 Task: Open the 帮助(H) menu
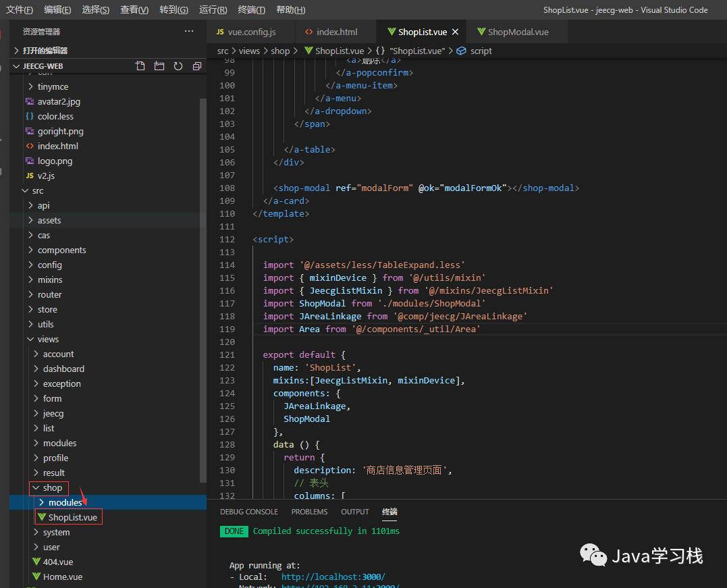click(291, 9)
